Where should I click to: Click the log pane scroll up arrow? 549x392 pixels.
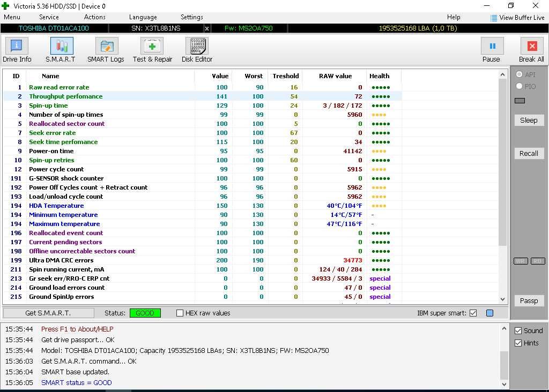click(x=504, y=328)
